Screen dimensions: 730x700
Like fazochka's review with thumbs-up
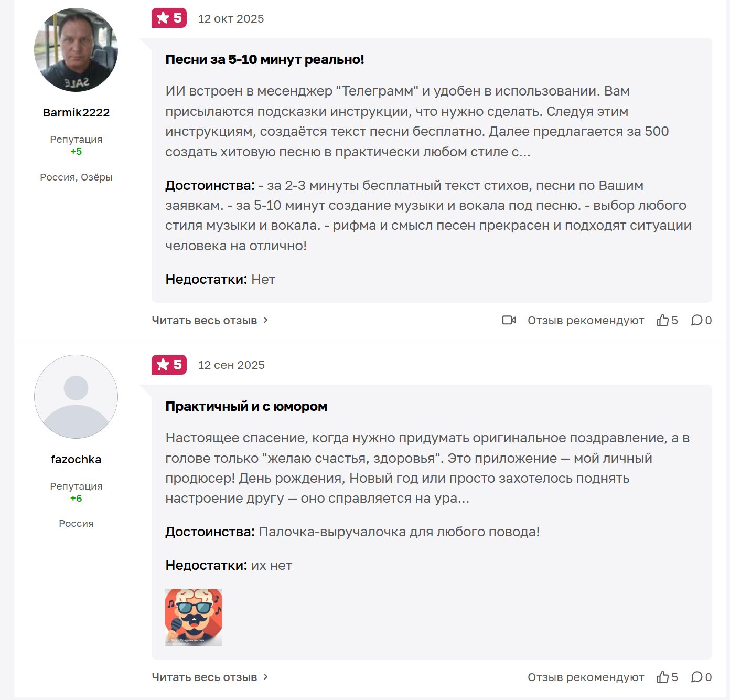[663, 677]
